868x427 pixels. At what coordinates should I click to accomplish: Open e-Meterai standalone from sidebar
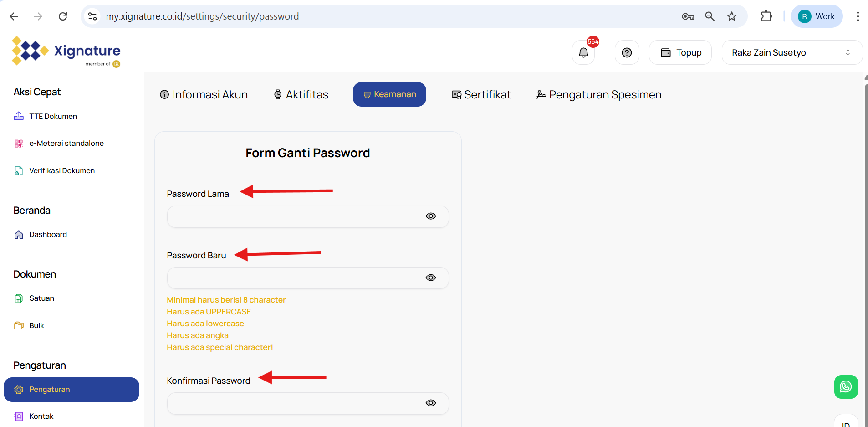[x=66, y=143]
